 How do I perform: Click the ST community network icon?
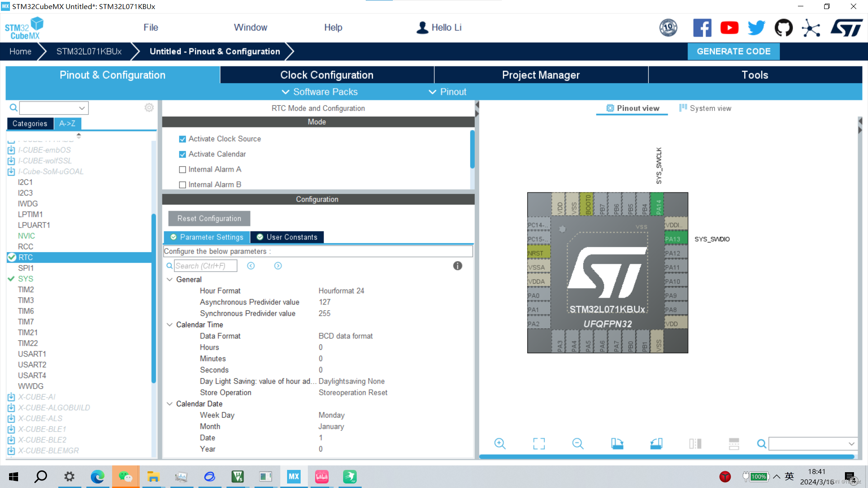(x=811, y=28)
